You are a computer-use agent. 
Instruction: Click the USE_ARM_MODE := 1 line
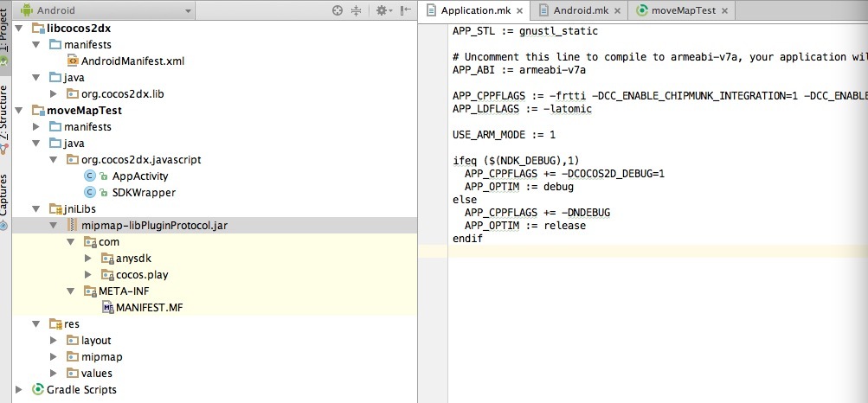504,134
